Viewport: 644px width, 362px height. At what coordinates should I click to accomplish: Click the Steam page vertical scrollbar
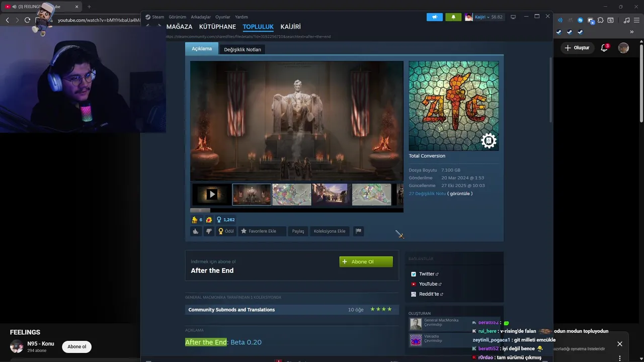[551, 90]
